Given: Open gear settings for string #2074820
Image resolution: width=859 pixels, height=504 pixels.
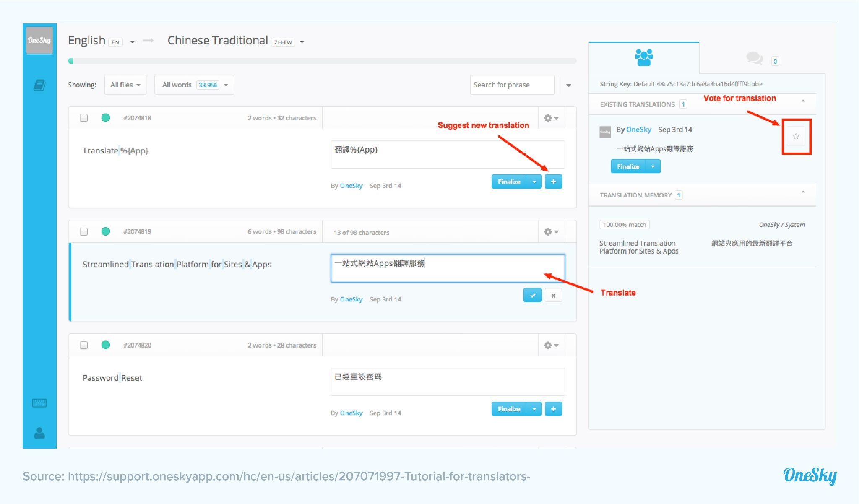Looking at the screenshot, I should tap(551, 345).
